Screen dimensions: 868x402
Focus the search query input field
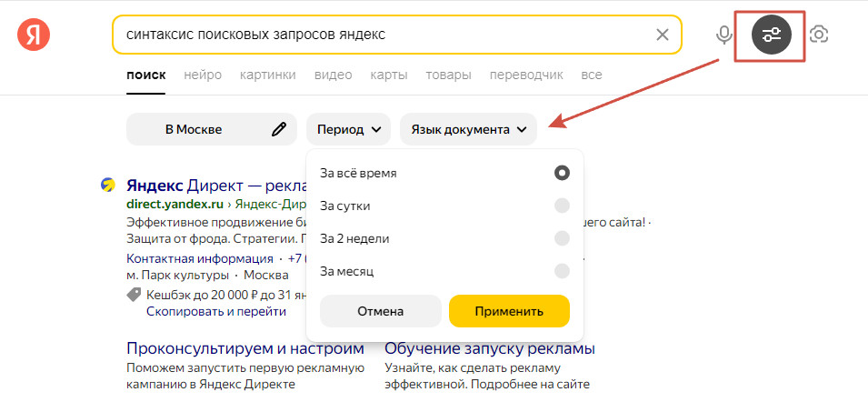[x=397, y=35]
